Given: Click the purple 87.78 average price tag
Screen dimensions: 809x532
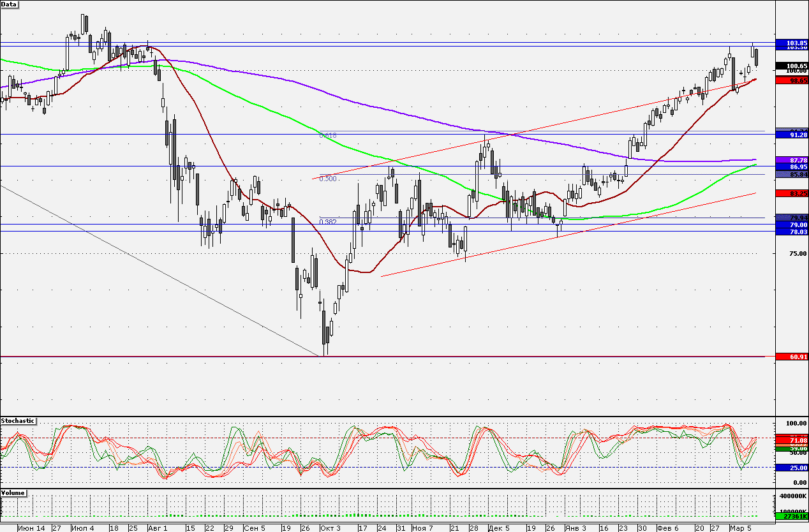Looking at the screenshot, I should point(791,159).
